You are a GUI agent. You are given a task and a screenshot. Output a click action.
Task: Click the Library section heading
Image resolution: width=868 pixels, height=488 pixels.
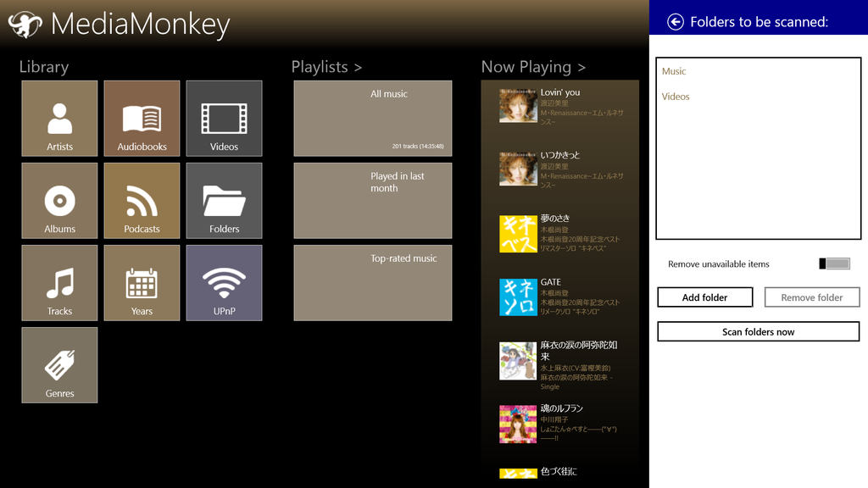(x=44, y=67)
